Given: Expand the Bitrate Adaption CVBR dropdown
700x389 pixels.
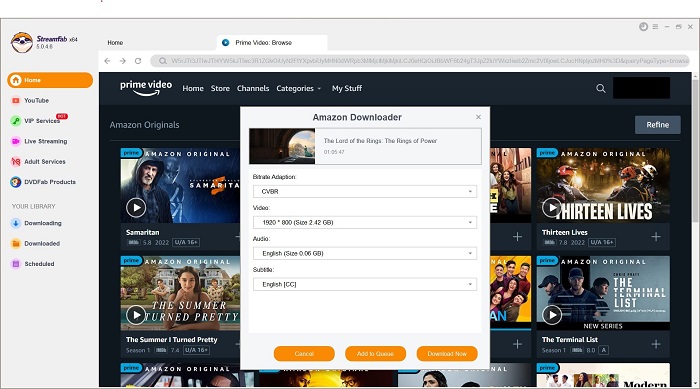Looking at the screenshot, I should pyautogui.click(x=365, y=192).
